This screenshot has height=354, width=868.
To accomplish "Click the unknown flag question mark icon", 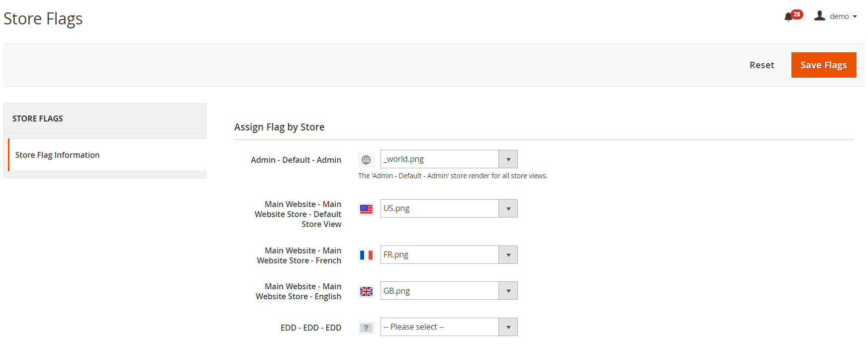I will pos(366,328).
